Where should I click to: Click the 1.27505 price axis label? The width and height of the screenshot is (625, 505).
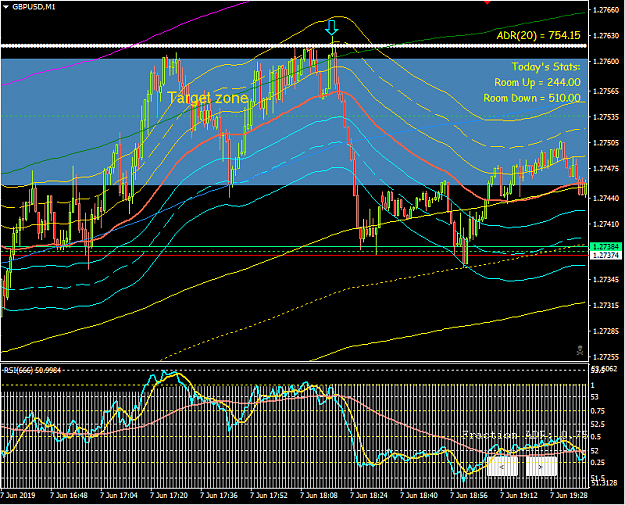(606, 143)
